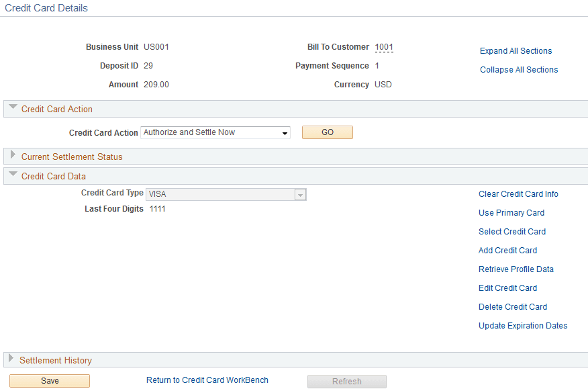
Task: Click Retrieve Profile Data
Action: pos(516,269)
